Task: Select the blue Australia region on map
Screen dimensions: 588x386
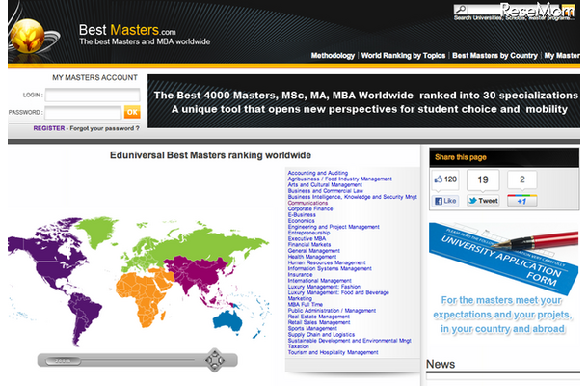Action: pos(227,321)
